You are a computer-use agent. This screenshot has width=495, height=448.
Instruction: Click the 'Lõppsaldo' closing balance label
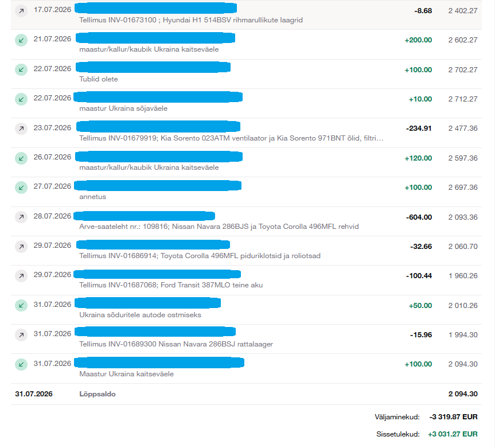pyautogui.click(x=98, y=394)
